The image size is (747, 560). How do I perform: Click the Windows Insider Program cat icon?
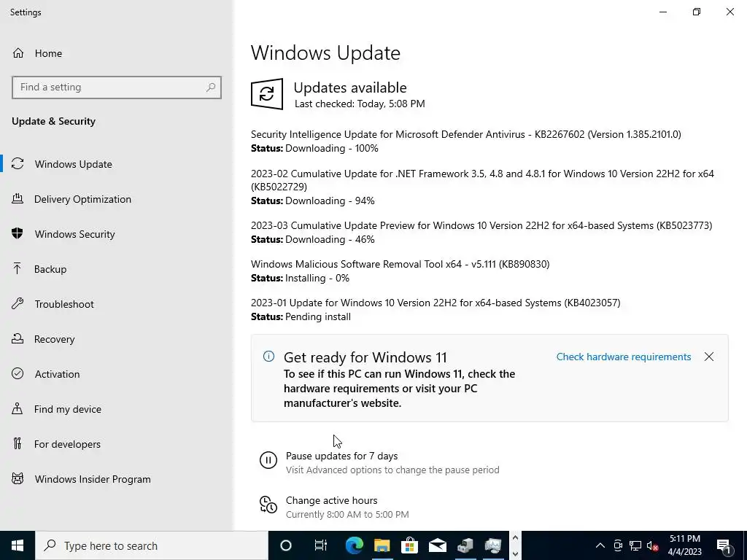coord(18,478)
